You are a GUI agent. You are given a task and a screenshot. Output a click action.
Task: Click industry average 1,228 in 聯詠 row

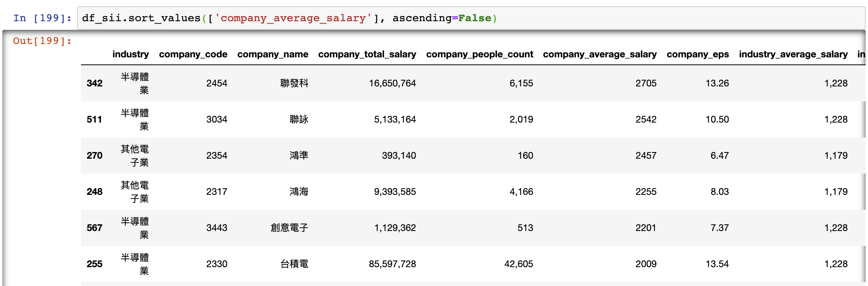coord(836,119)
